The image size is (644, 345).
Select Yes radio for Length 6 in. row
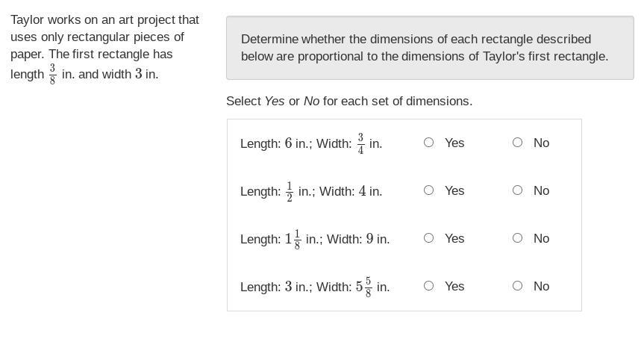[x=428, y=143]
